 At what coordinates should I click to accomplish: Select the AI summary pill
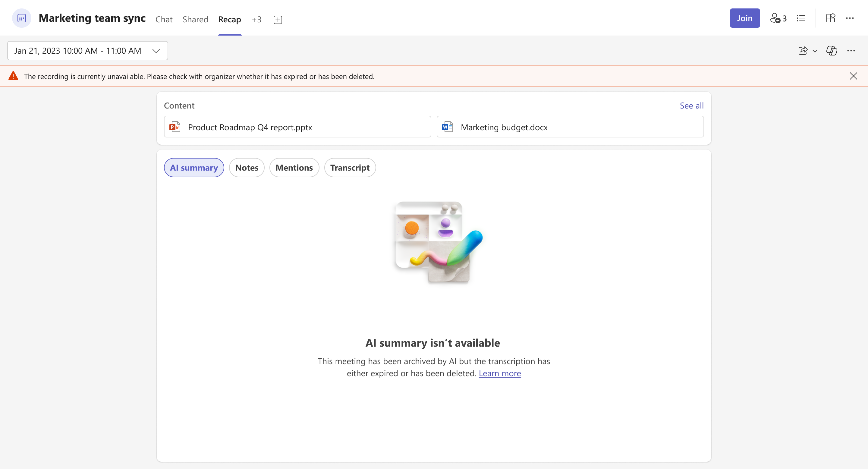click(x=194, y=168)
